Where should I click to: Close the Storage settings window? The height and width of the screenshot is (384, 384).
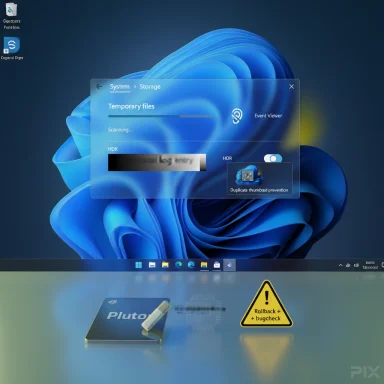(291, 87)
